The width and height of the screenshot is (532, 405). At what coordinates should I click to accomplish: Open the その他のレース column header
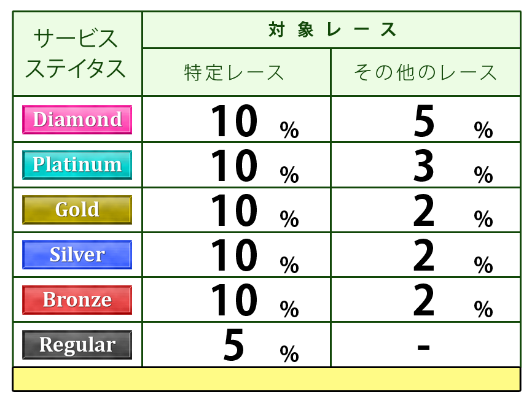point(425,72)
